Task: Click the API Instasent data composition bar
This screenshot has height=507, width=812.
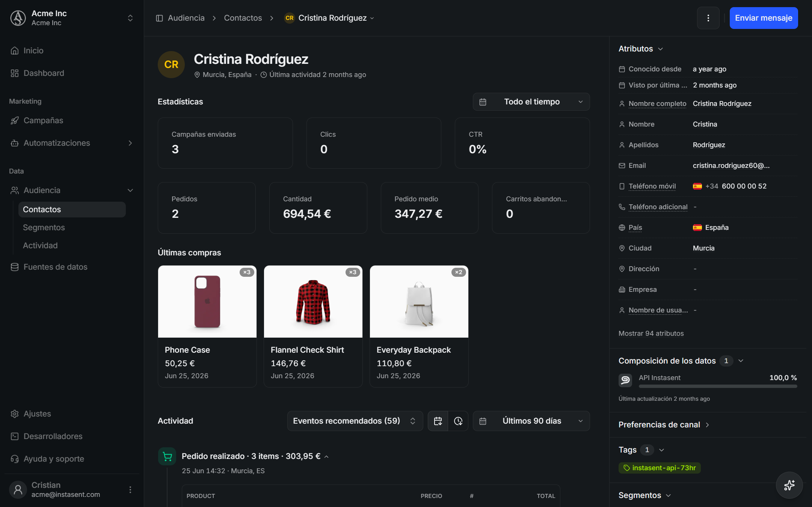Action: pos(718,386)
